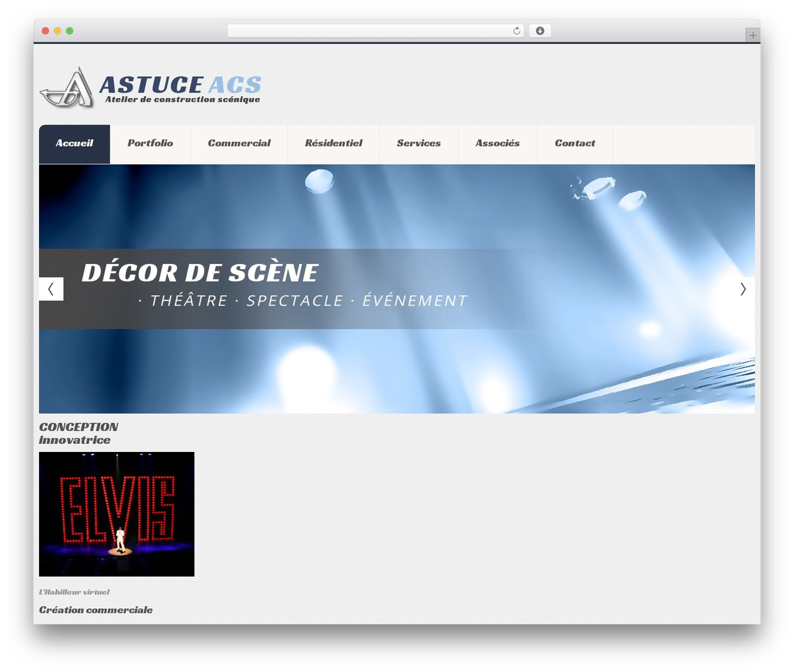The image size is (794, 672).
Task: Show the previous slide with the left arrow
Action: [51, 289]
